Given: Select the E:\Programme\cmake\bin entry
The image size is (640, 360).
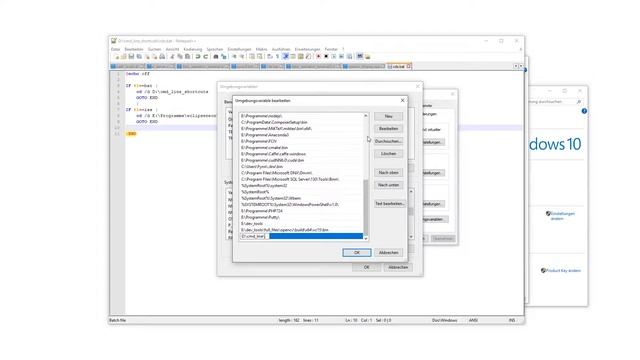Looking at the screenshot, I should 301,147.
